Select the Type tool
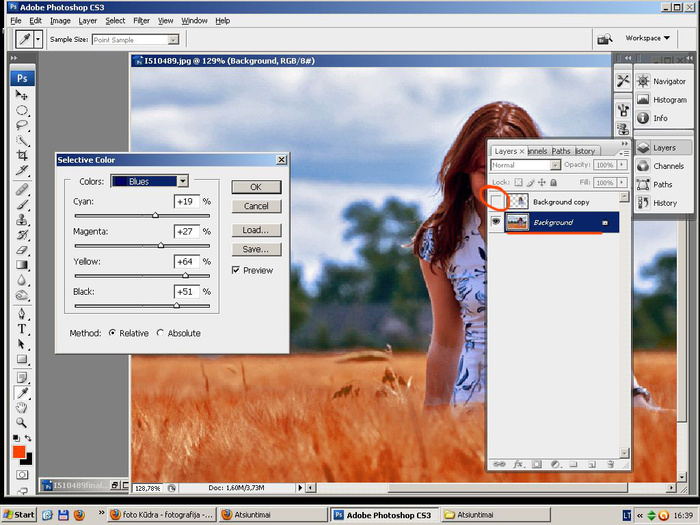This screenshot has height=525, width=700. 21,328
